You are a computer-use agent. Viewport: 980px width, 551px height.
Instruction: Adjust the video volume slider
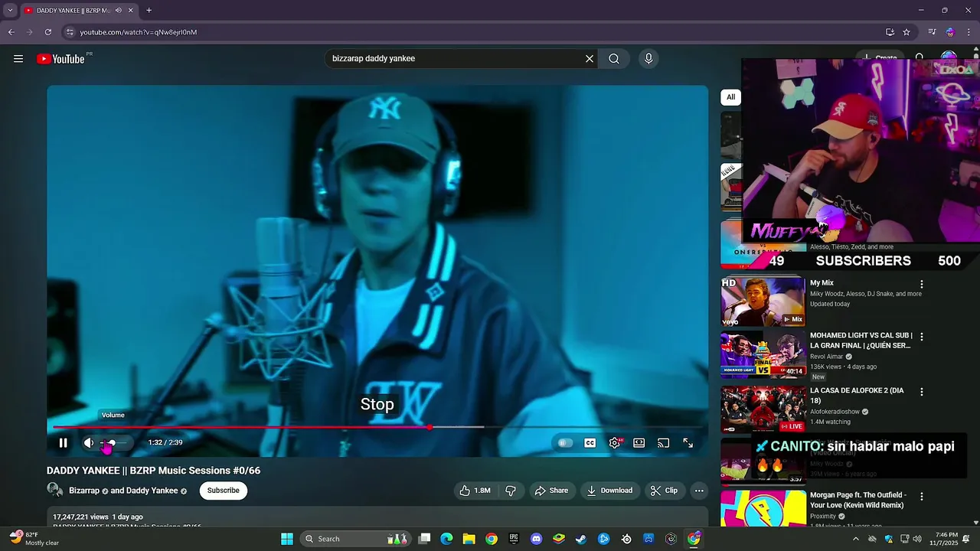[x=113, y=442]
